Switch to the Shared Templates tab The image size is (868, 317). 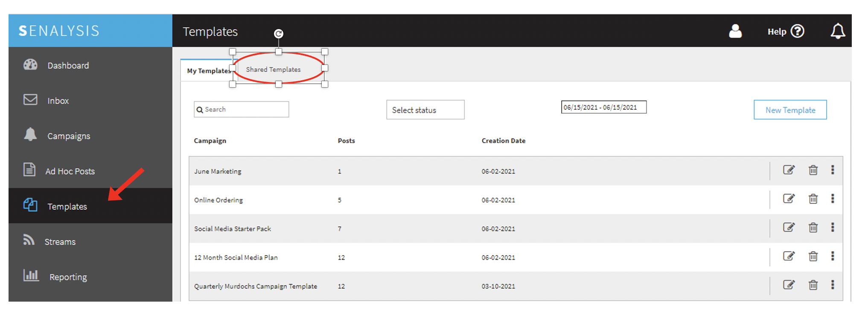point(273,69)
